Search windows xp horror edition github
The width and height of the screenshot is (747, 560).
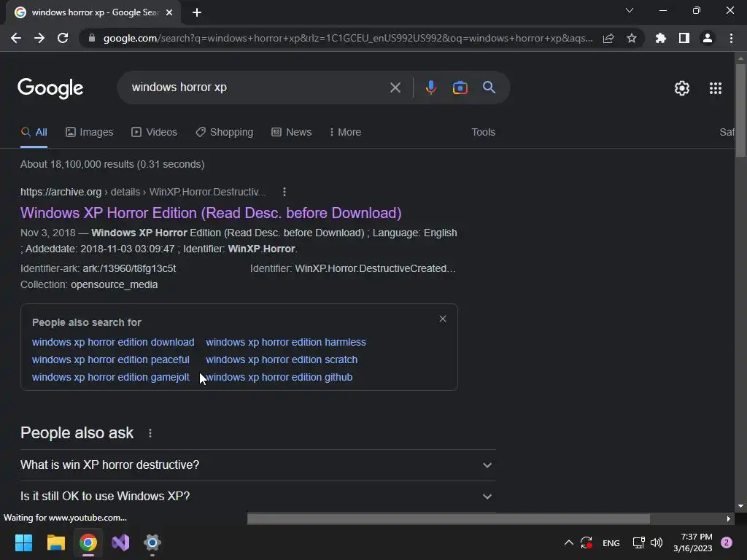(x=279, y=377)
